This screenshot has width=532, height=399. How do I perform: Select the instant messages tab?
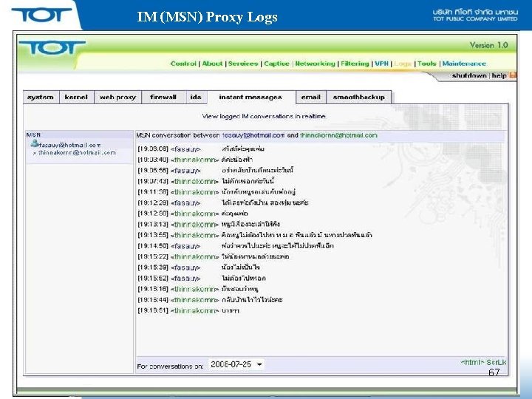[251, 97]
